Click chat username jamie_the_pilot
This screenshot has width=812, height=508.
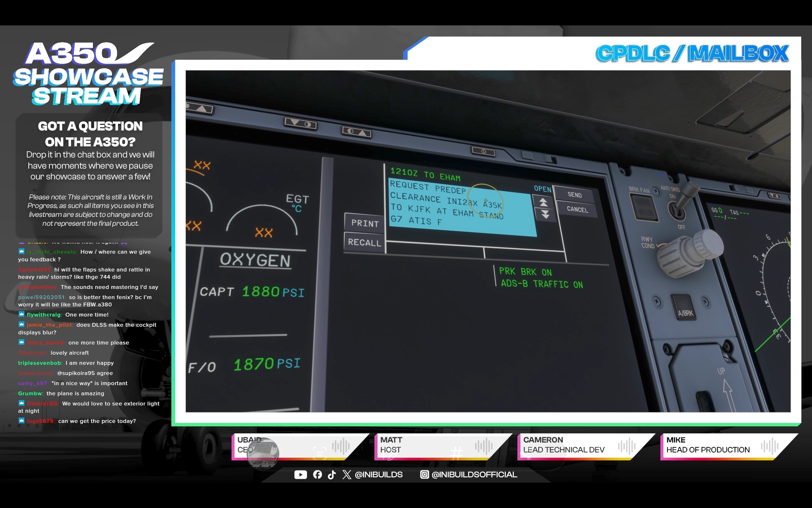click(49, 324)
